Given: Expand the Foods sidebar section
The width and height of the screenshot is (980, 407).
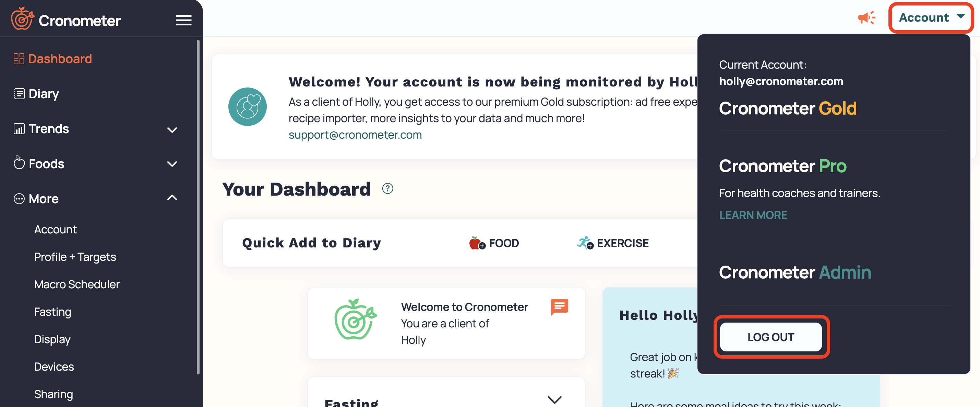Looking at the screenshot, I should tap(172, 164).
